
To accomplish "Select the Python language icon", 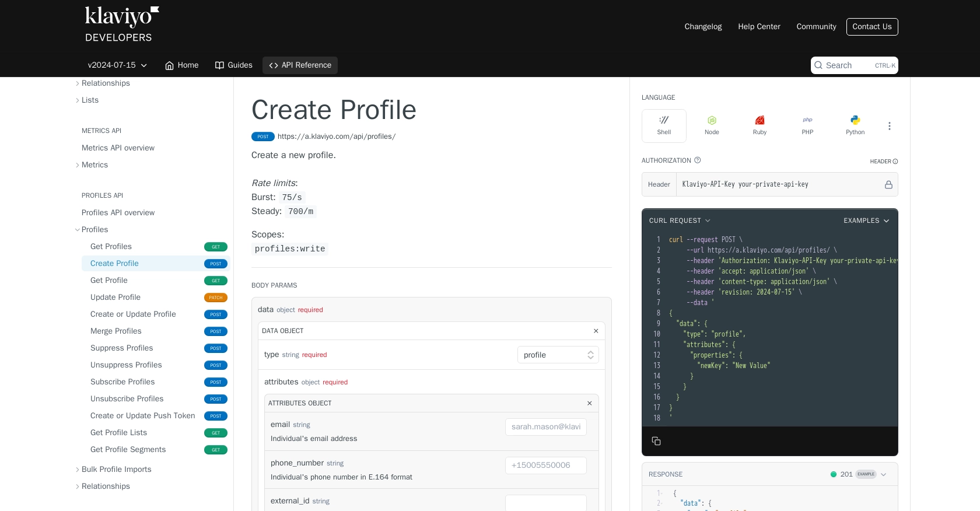I will (855, 125).
